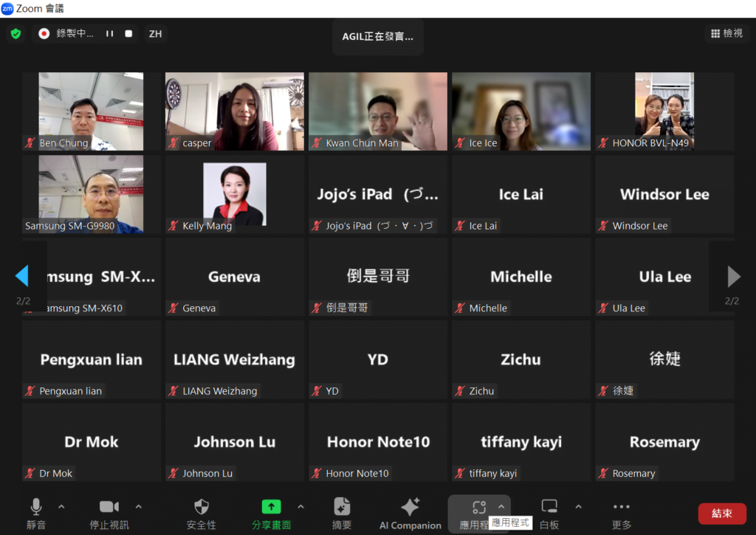Open the 更多 three-dots menu
The width and height of the screenshot is (756, 535).
622,507
